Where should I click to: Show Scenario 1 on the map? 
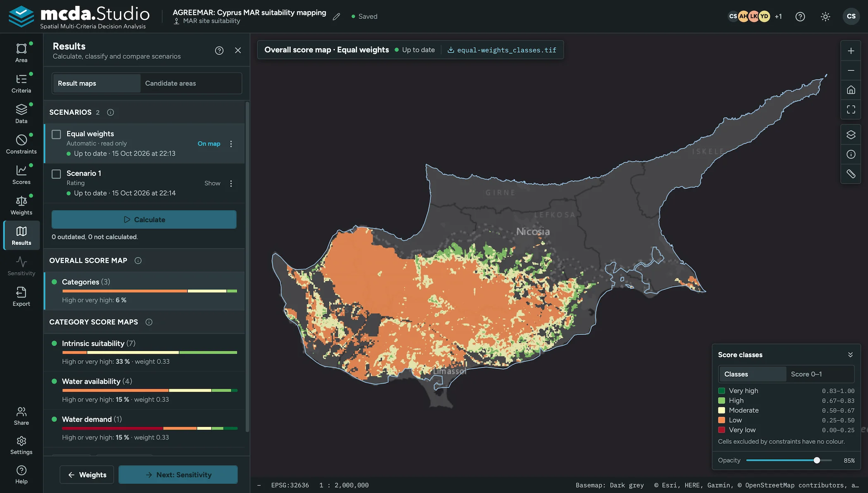click(x=212, y=183)
